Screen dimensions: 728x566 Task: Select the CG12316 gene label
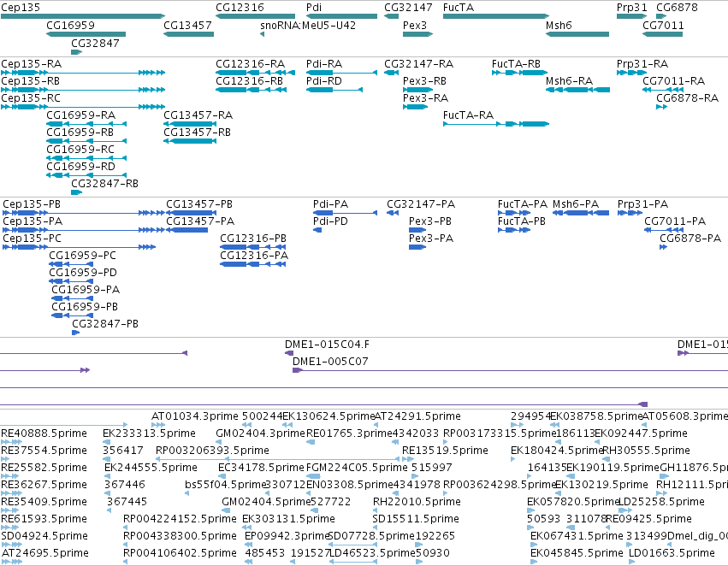point(240,8)
